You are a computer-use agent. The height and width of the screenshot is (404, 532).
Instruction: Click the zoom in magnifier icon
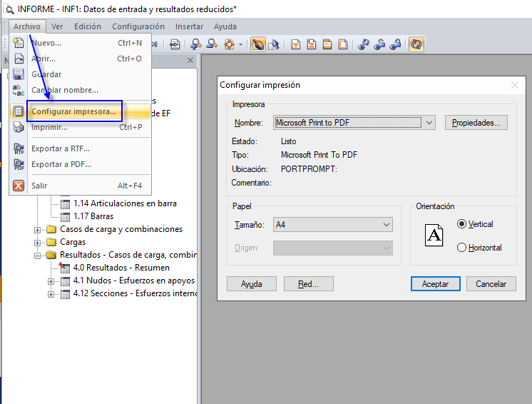click(x=196, y=44)
